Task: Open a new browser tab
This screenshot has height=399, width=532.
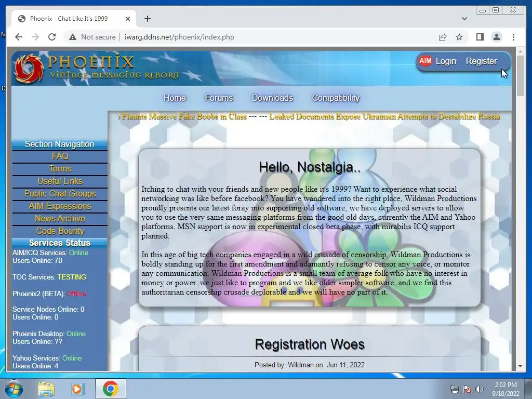Action: click(x=147, y=19)
